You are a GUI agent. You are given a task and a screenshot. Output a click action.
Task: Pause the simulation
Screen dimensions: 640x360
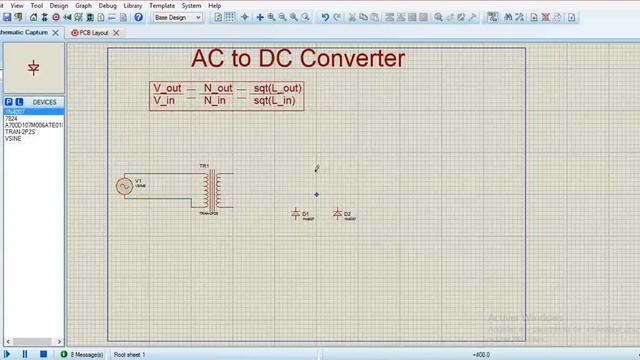point(25,354)
